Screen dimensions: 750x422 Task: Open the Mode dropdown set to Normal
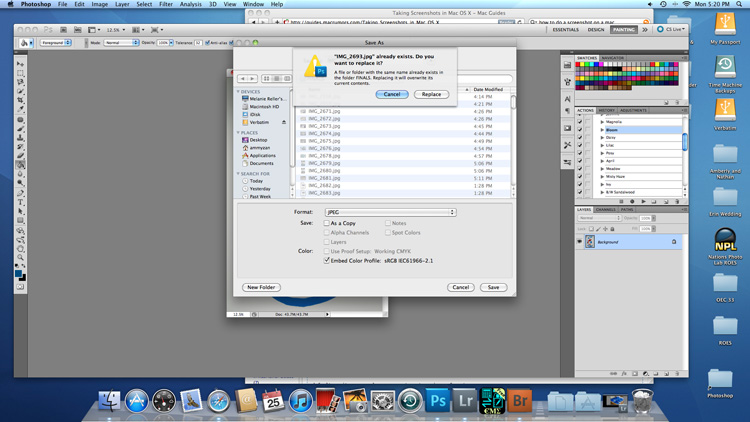click(121, 43)
